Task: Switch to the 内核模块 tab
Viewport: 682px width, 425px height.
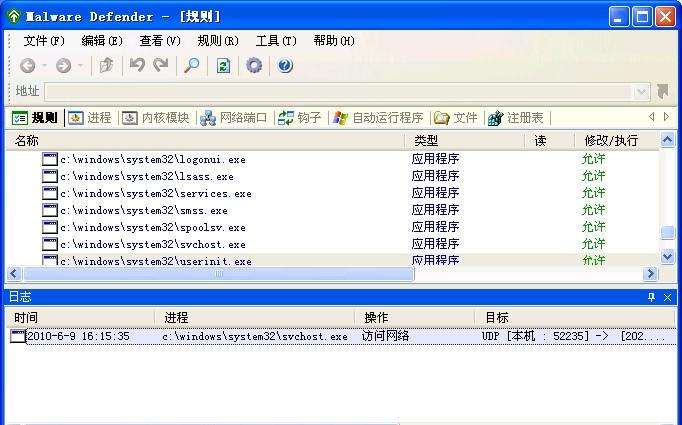Action: coord(156,118)
